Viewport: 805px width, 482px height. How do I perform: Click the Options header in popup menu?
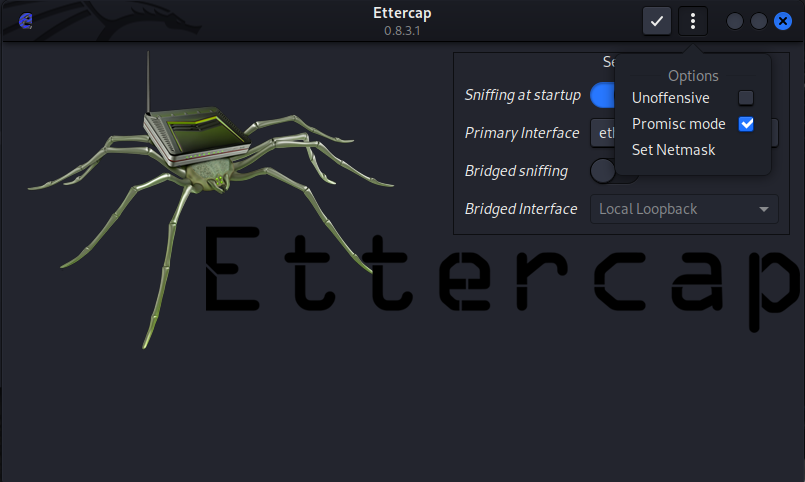[693, 76]
